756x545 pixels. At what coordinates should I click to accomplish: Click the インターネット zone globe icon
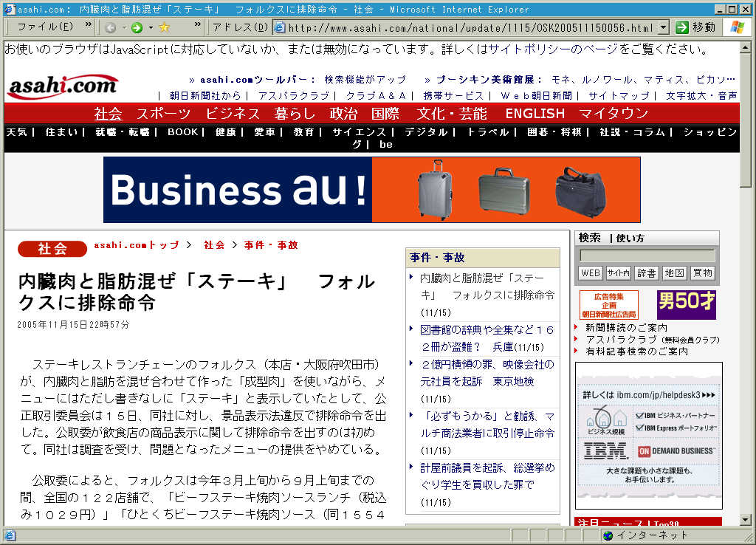[608, 535]
